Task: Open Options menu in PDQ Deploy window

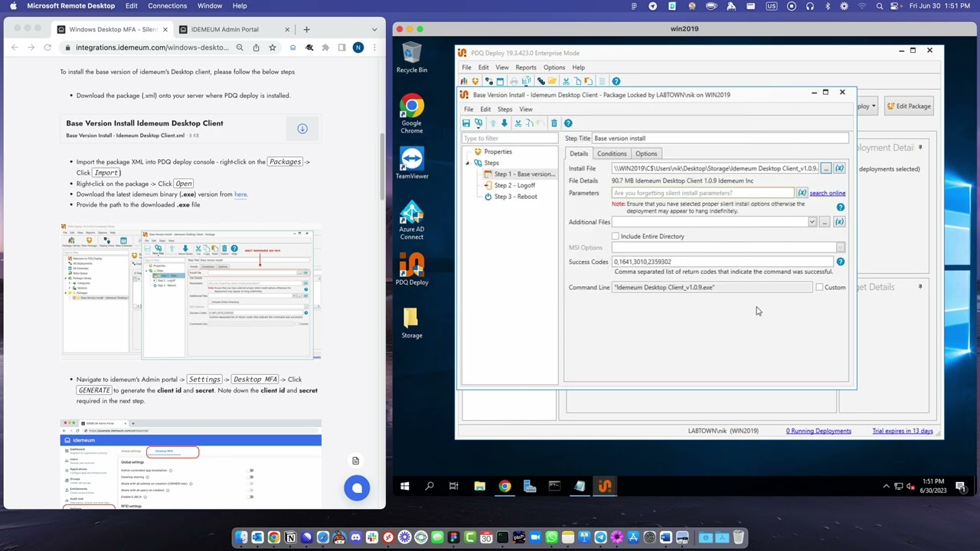Action: (554, 67)
